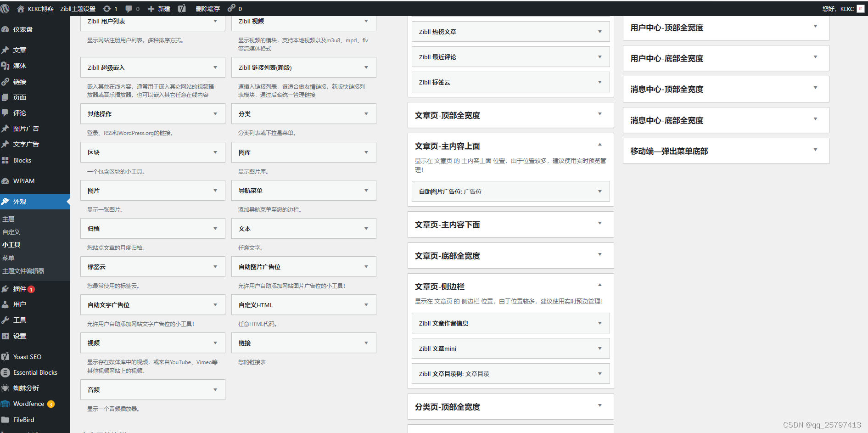Open KEKC博客 site home icon

[x=21, y=9]
